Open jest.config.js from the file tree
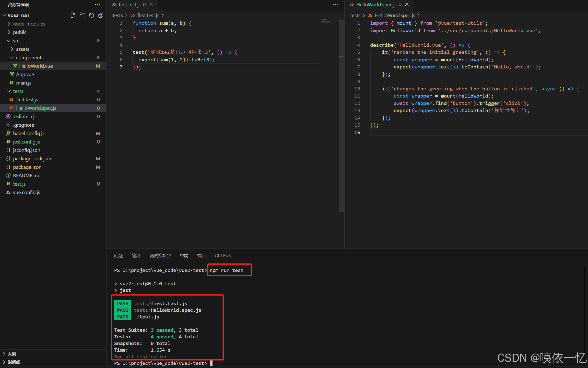 pyautogui.click(x=26, y=142)
